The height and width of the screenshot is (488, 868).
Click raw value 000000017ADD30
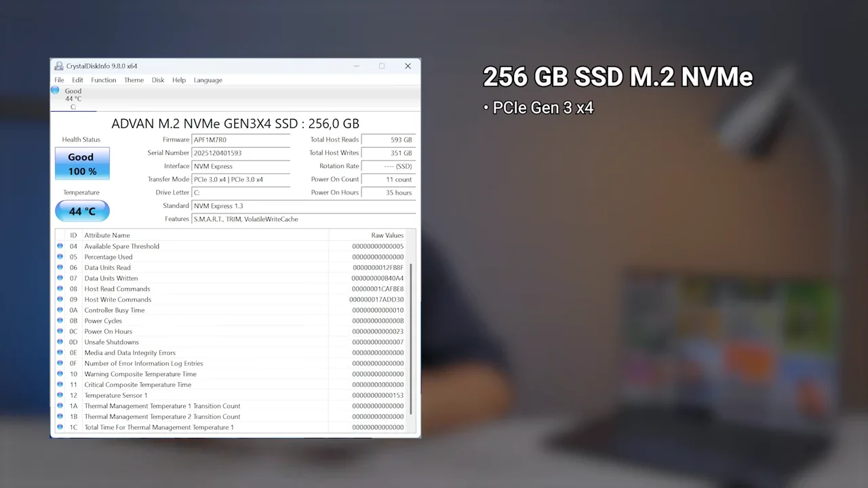(376, 300)
